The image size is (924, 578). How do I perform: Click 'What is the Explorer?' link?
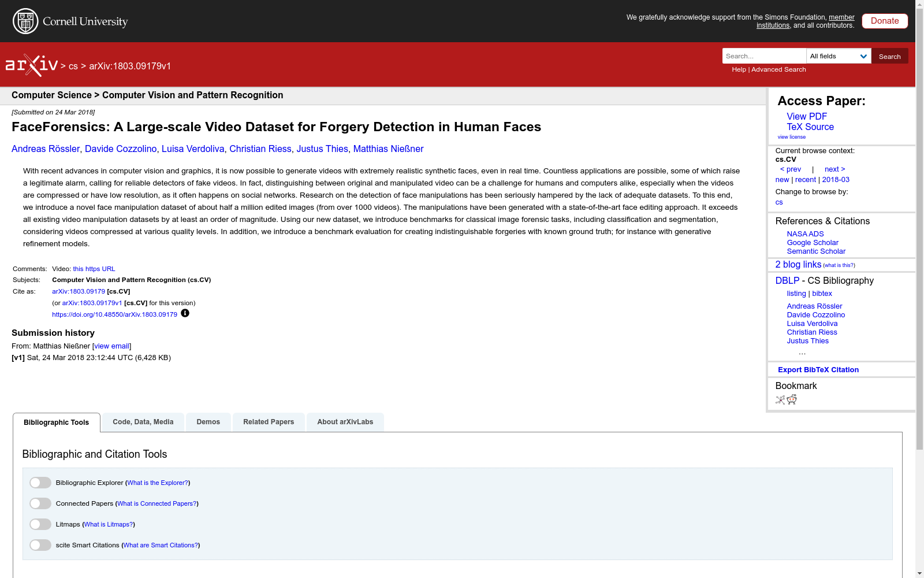[158, 483]
